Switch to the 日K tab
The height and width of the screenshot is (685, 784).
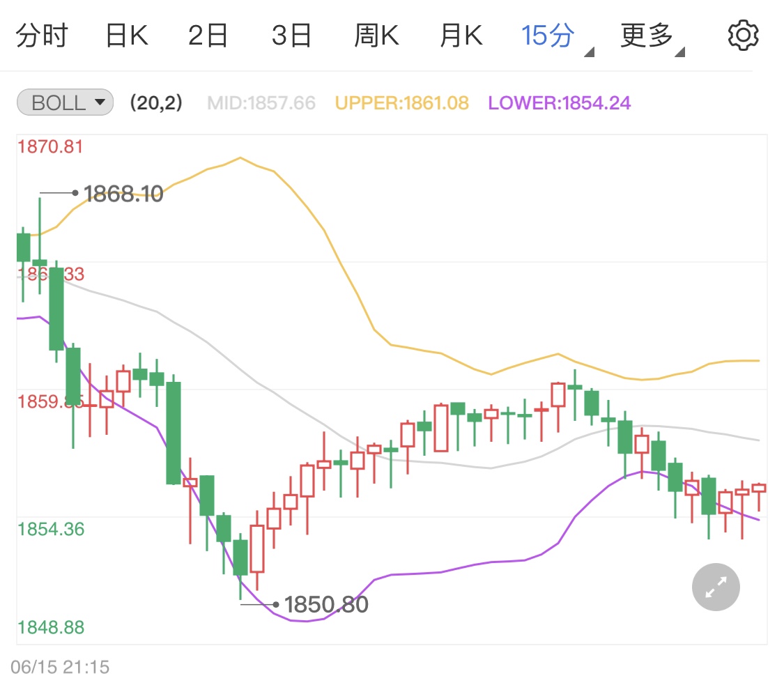[127, 36]
